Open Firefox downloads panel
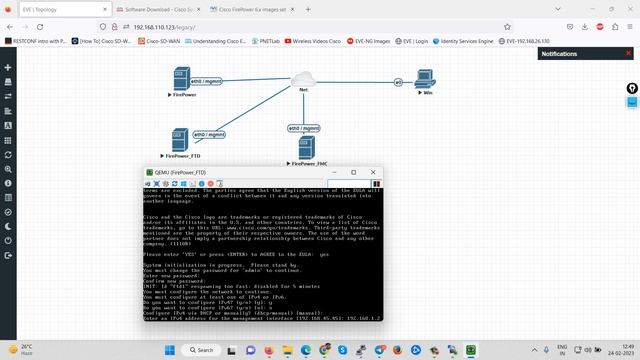Screen dimensions: 640x360 pyautogui.click(x=584, y=27)
